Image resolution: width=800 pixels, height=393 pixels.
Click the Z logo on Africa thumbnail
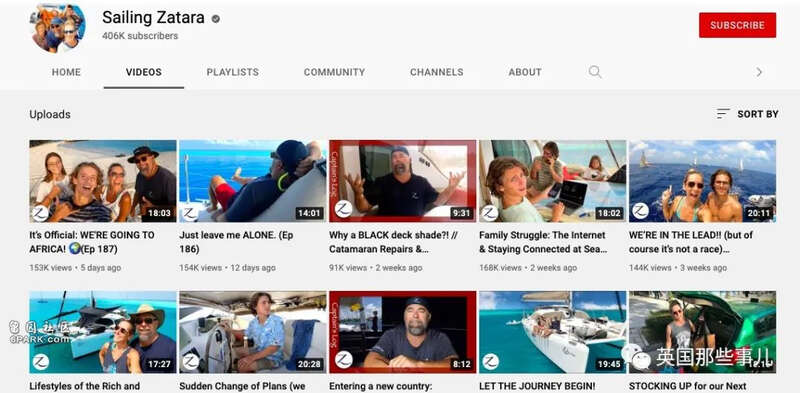[40, 212]
